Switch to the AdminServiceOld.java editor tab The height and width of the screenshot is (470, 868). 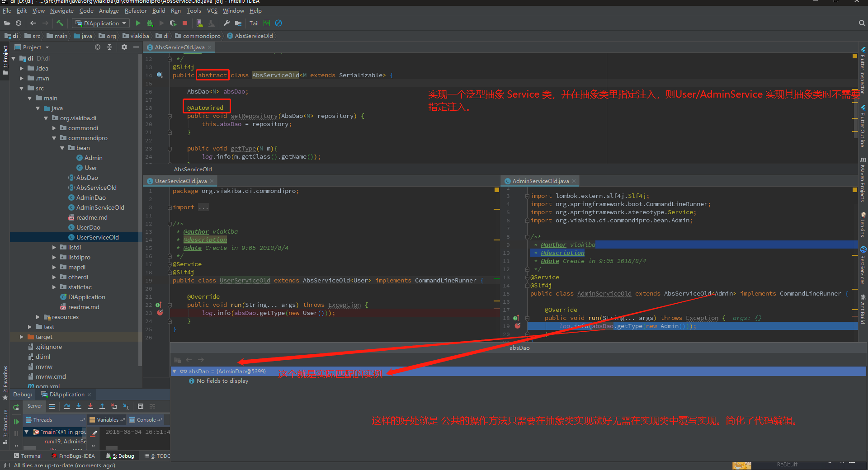point(540,181)
